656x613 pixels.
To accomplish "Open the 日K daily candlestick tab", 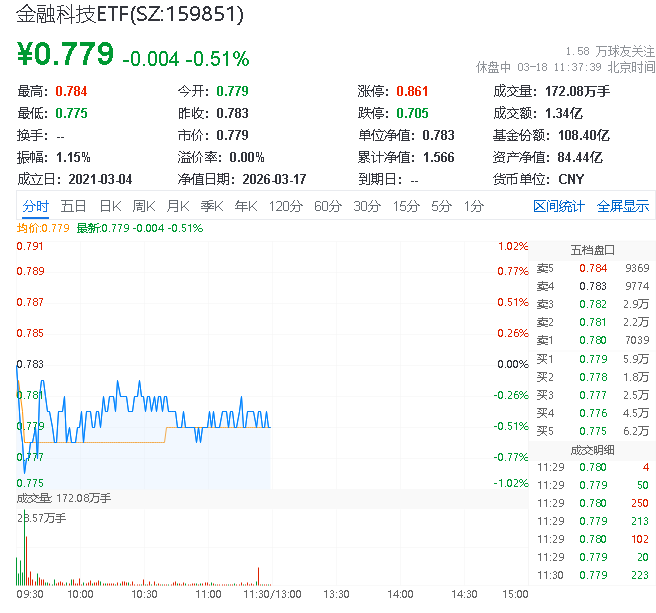I will click(x=110, y=206).
